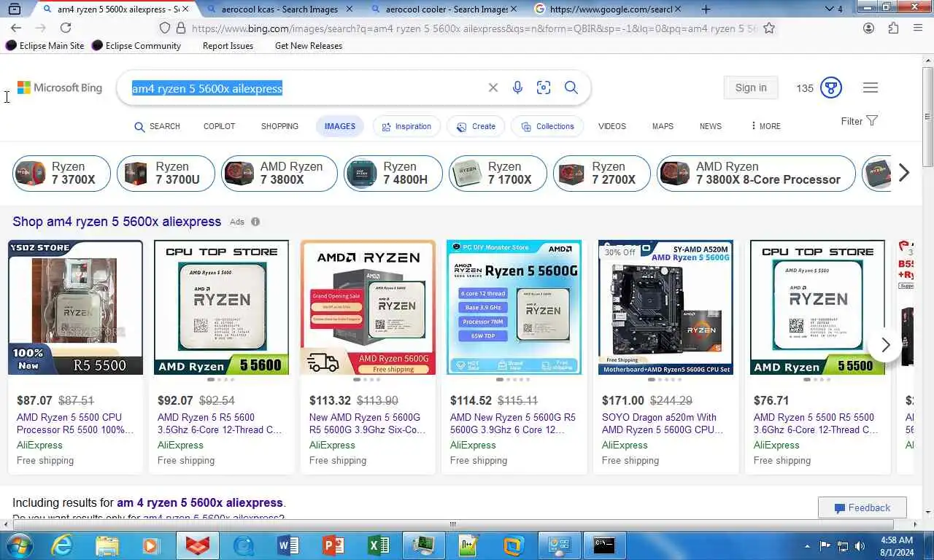Search by voice with the microphone icon
The width and height of the screenshot is (934, 560).
point(517,87)
